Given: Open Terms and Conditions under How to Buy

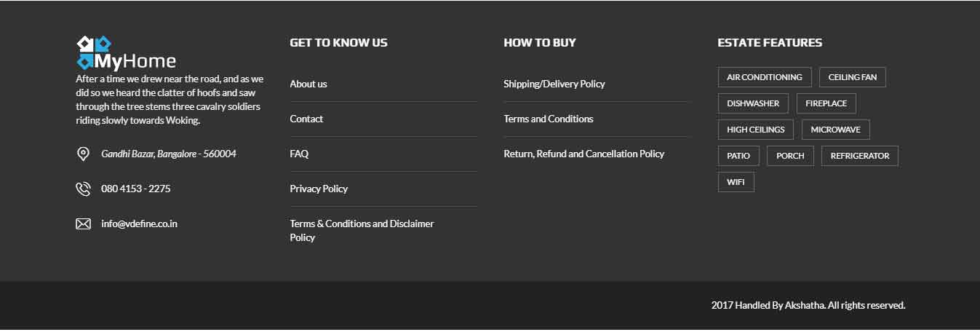Looking at the screenshot, I should coord(549,119).
